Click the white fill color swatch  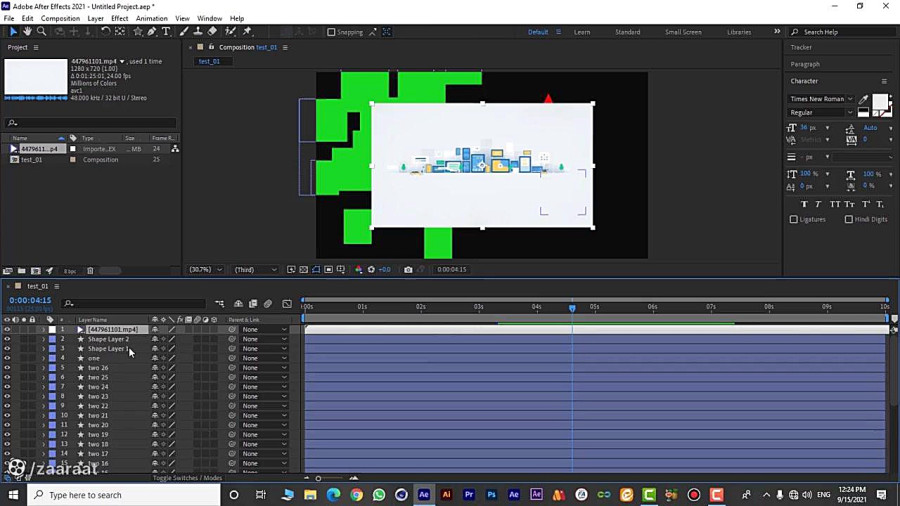(x=879, y=102)
